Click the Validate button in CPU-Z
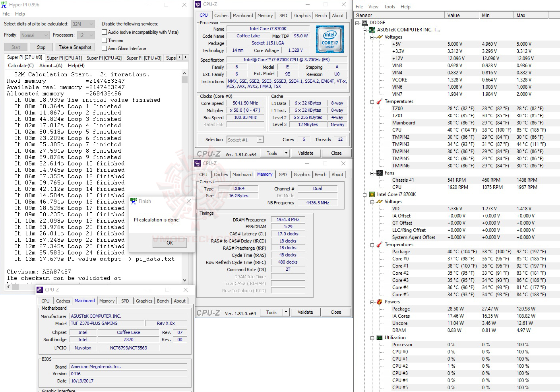 tap(305, 153)
